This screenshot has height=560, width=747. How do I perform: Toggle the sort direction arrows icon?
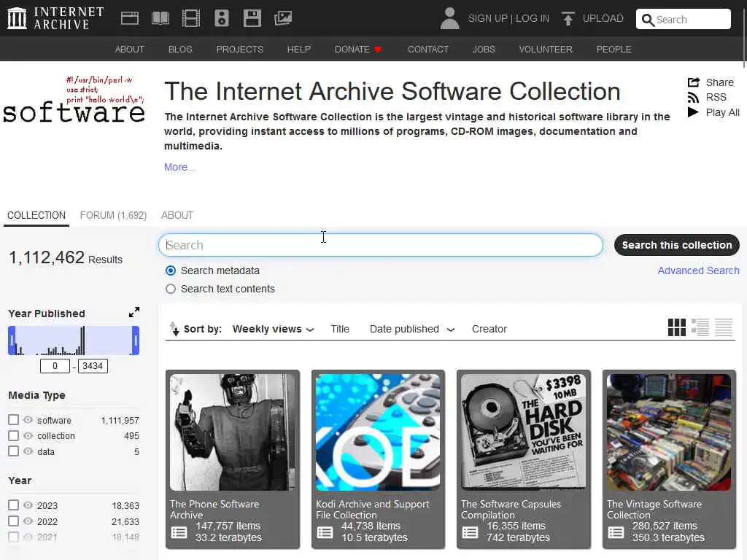pos(174,329)
